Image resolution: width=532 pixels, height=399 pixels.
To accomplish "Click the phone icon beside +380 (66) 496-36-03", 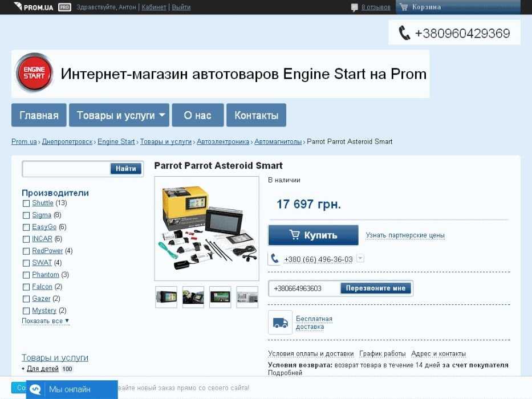I will click(274, 259).
